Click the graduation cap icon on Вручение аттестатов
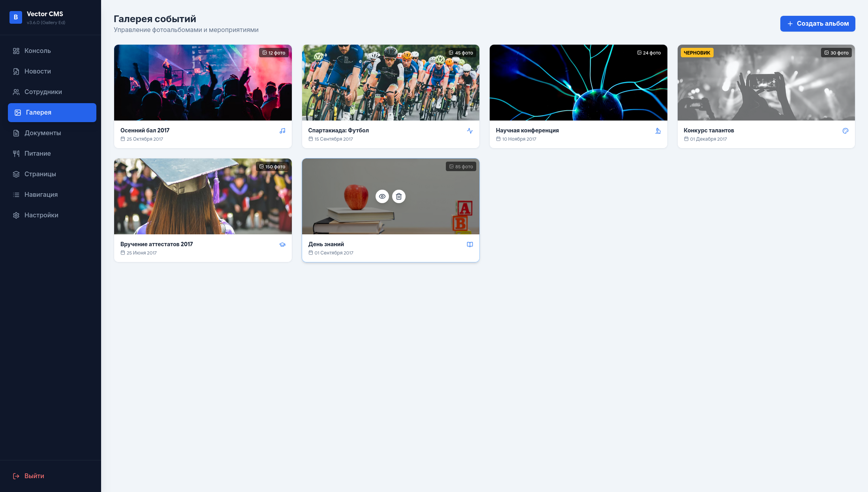Screen dimensions: 868x492 (x=282, y=244)
